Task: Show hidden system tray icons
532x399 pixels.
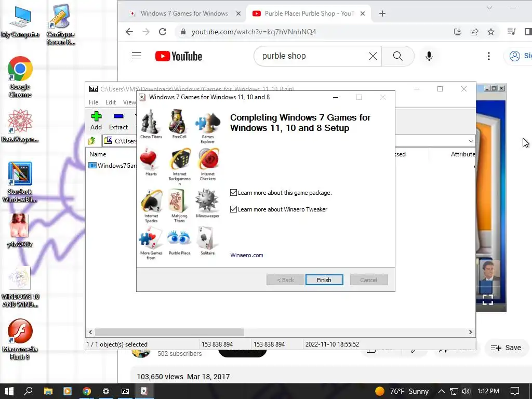Action: 441,391
